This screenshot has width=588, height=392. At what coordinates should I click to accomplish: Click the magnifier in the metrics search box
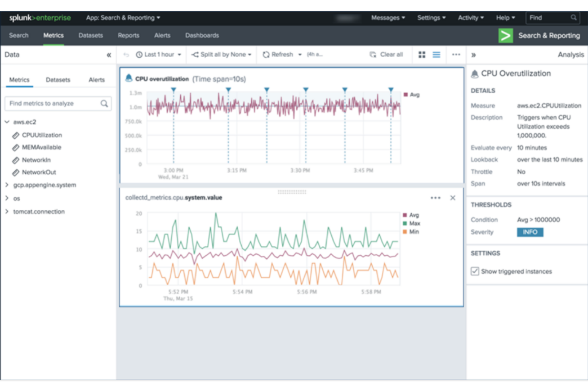click(x=104, y=103)
